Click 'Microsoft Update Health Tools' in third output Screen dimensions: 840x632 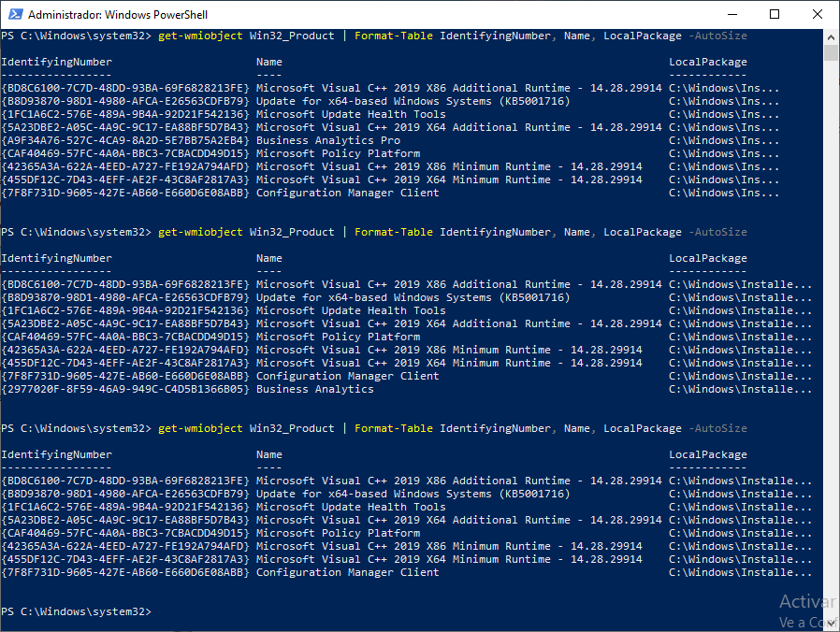(x=351, y=508)
